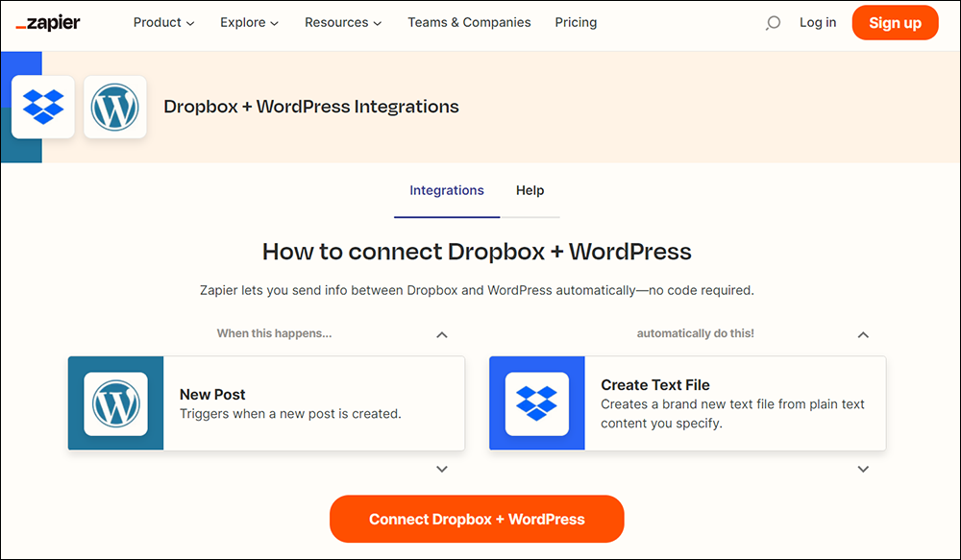Click the Dropbox icon in Create Text File card

click(537, 403)
